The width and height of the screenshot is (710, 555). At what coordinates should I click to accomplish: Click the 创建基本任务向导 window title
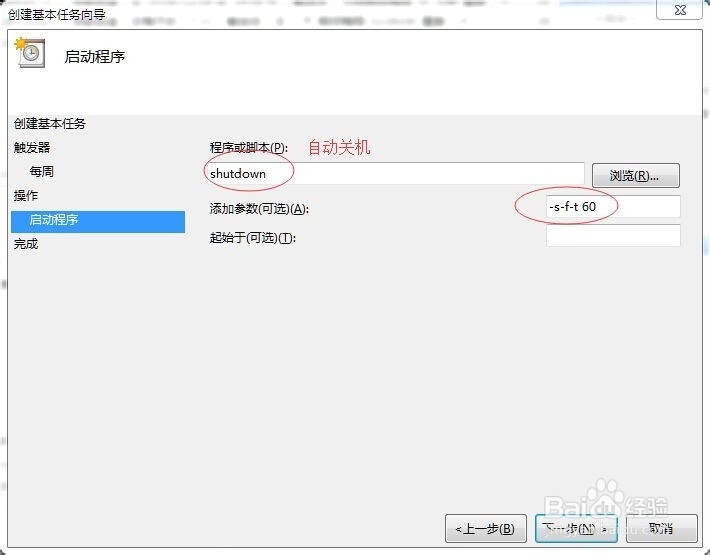(x=57, y=14)
